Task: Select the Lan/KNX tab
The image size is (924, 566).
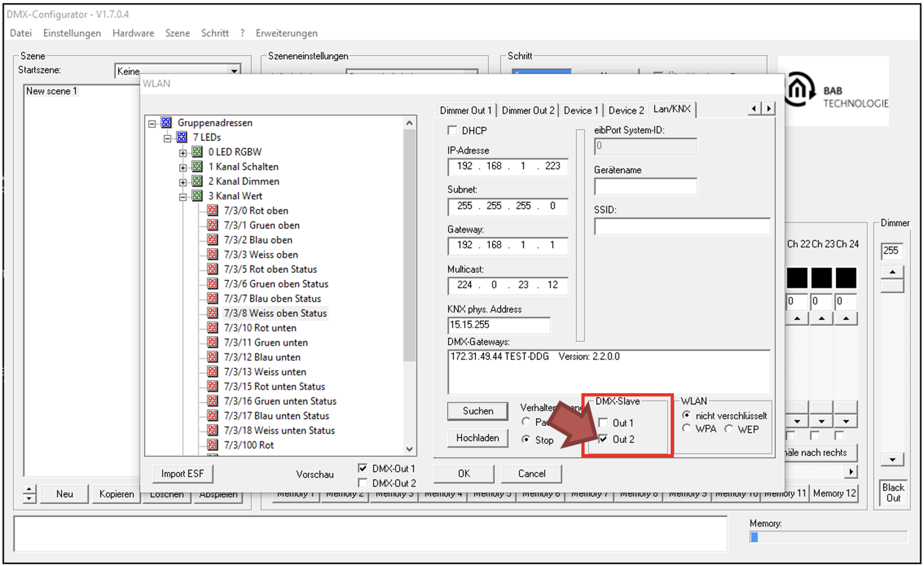Action: (x=672, y=109)
